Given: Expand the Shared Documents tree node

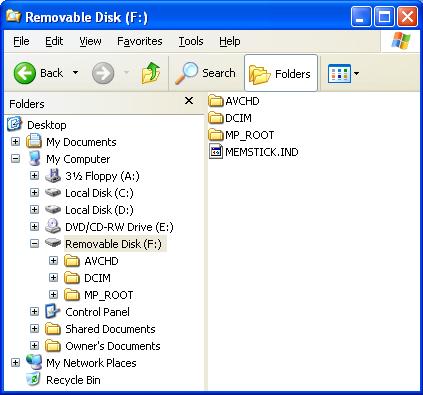Looking at the screenshot, I should (34, 328).
